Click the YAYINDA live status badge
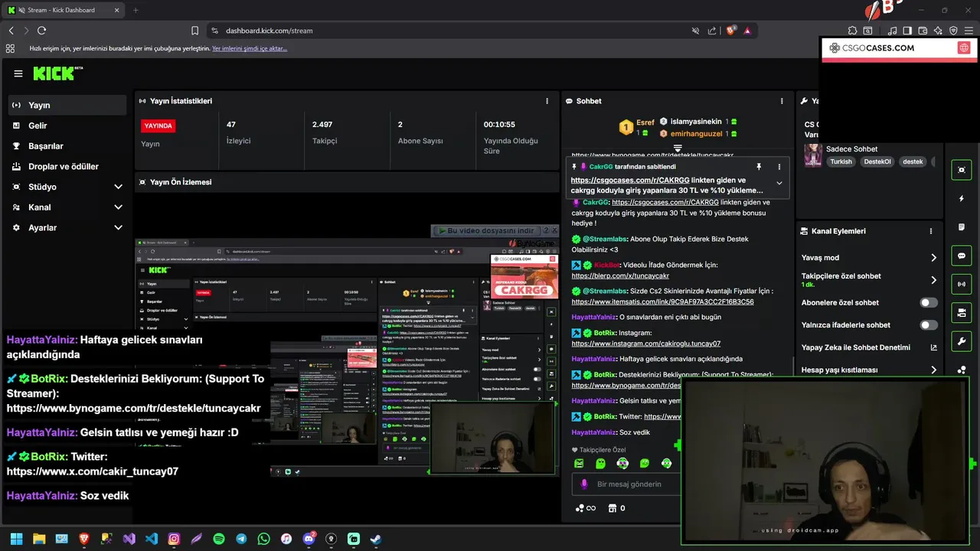The image size is (980, 551). tap(158, 126)
